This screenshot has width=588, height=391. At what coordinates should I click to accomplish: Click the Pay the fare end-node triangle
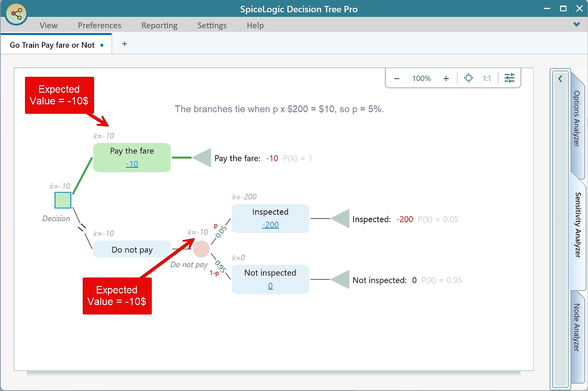pyautogui.click(x=202, y=157)
